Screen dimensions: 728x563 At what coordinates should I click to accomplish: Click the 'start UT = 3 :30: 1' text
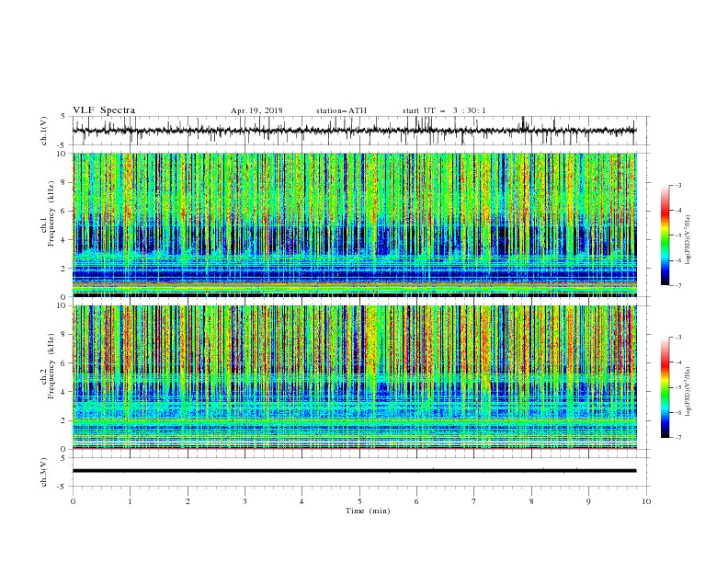tap(444, 110)
